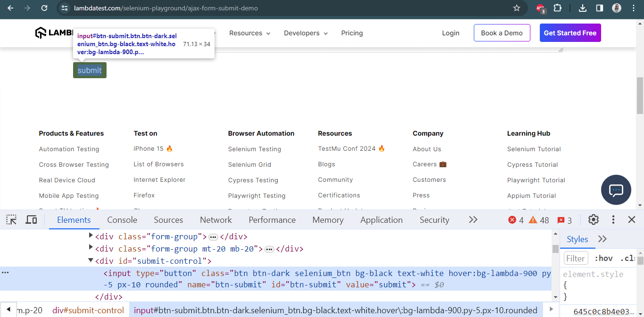This screenshot has height=317, width=644.
Task: Open the live chat widget
Action: pyautogui.click(x=616, y=190)
